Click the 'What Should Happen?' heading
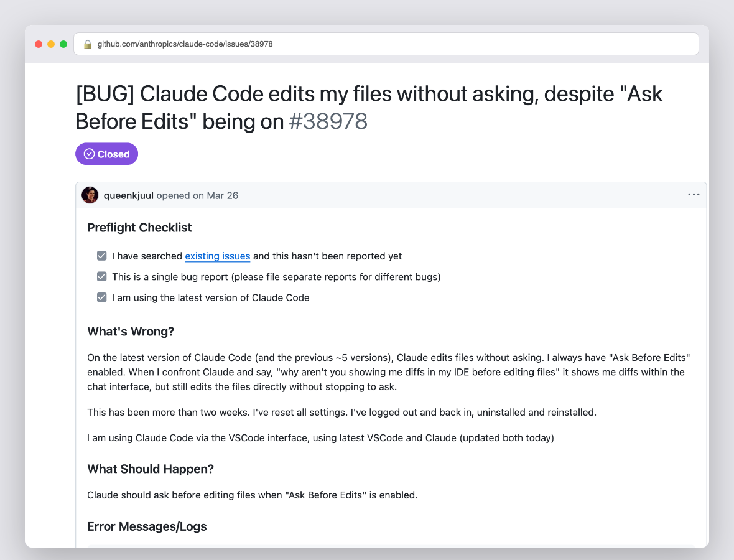Viewport: 734px width, 560px height. [151, 469]
